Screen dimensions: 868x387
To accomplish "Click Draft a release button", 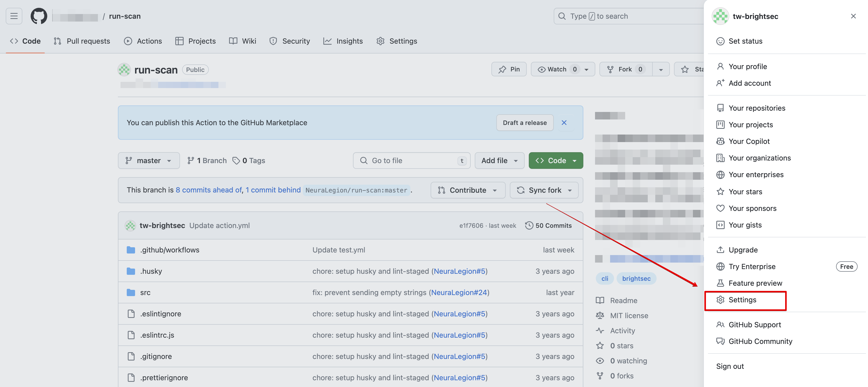I will click(525, 123).
